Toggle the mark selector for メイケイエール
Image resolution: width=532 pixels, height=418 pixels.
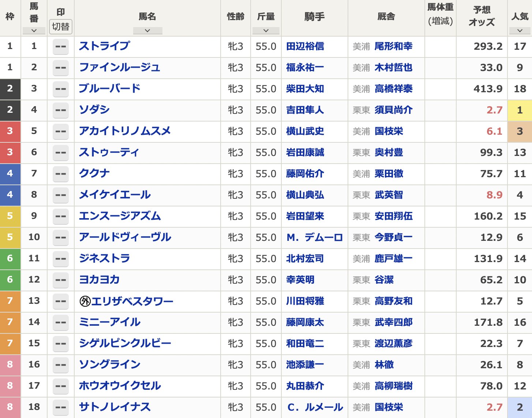pyautogui.click(x=61, y=195)
